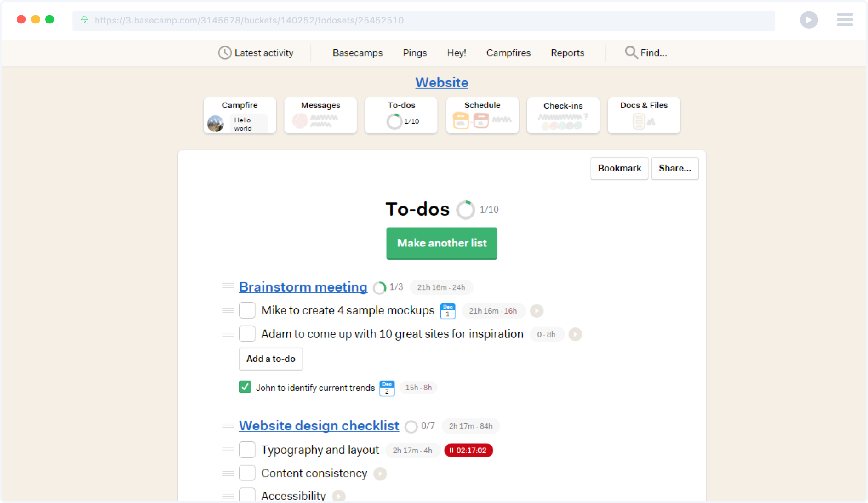
Task: Check off Mike to create 4 sample mockups
Action: click(x=247, y=310)
